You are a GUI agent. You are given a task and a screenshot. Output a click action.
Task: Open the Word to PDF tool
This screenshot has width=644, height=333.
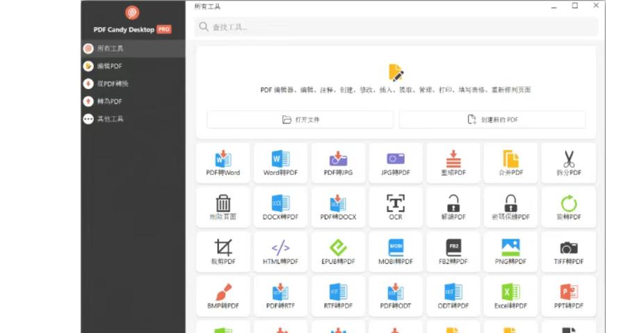[280, 163]
